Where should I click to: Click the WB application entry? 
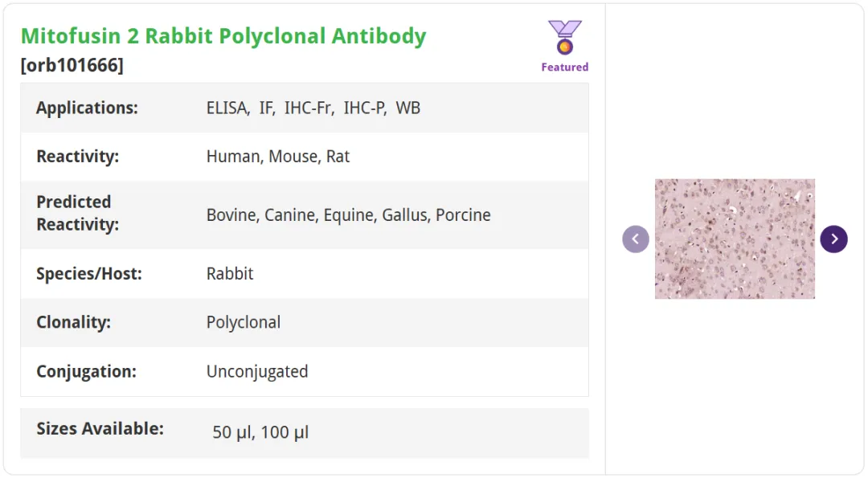[x=408, y=108]
